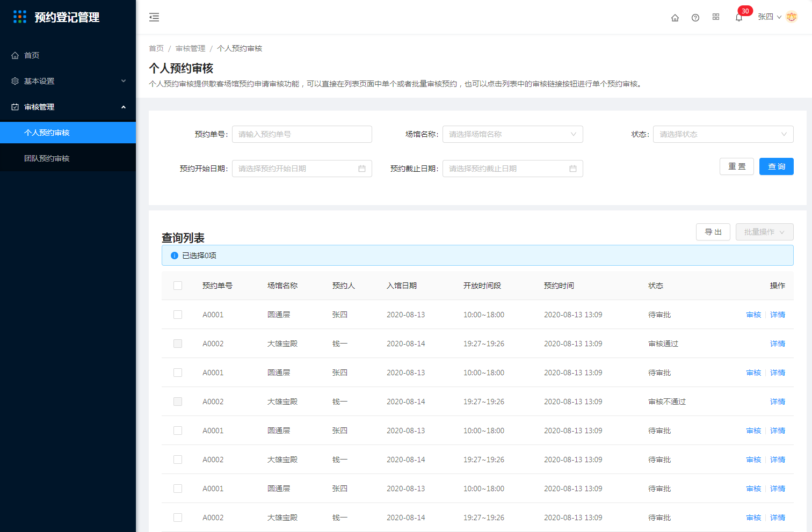This screenshot has width=812, height=532.
Task: Collapse the 审核管理 sidebar menu
Action: (x=68, y=107)
